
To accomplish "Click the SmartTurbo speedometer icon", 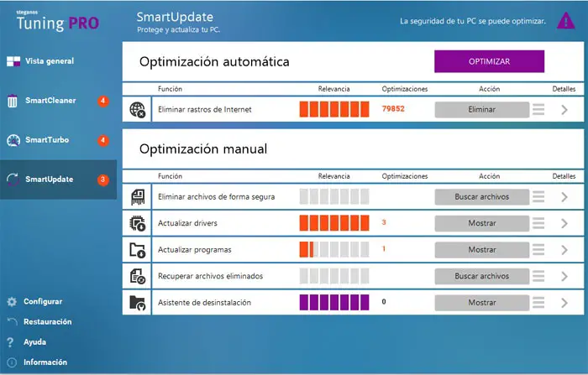I will click(13, 140).
